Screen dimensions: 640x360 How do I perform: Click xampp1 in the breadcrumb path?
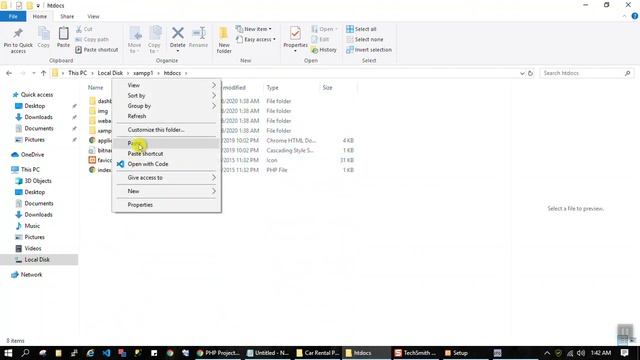tap(143, 73)
